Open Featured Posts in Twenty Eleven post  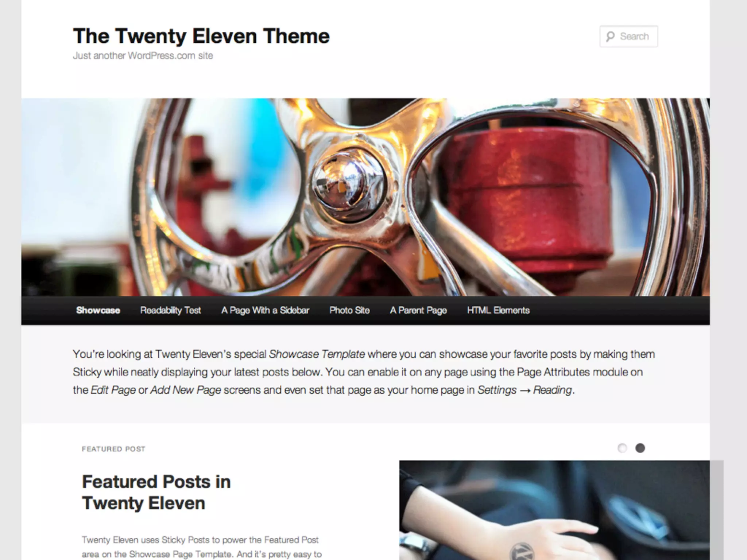click(156, 492)
